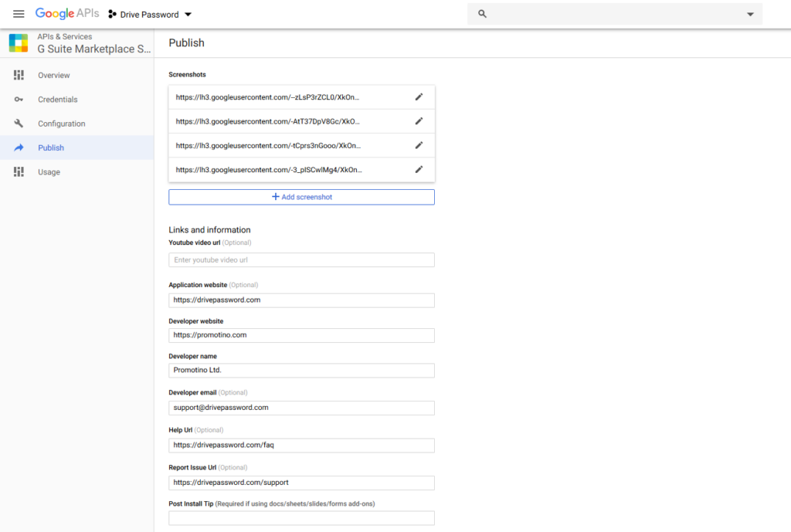Click the Post Install Tip field
The height and width of the screenshot is (532, 791).
tap(302, 518)
